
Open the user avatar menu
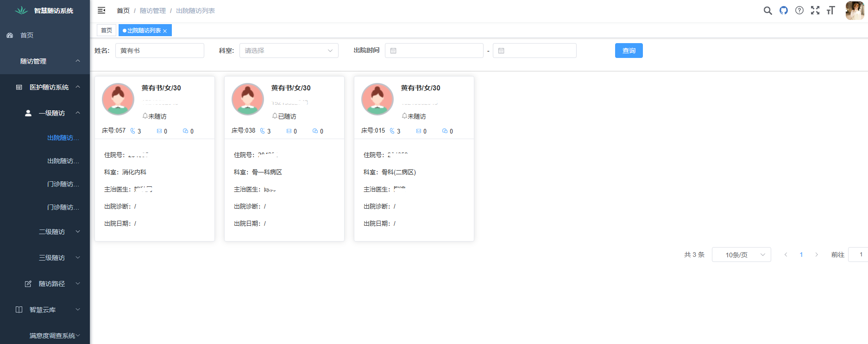(x=855, y=10)
